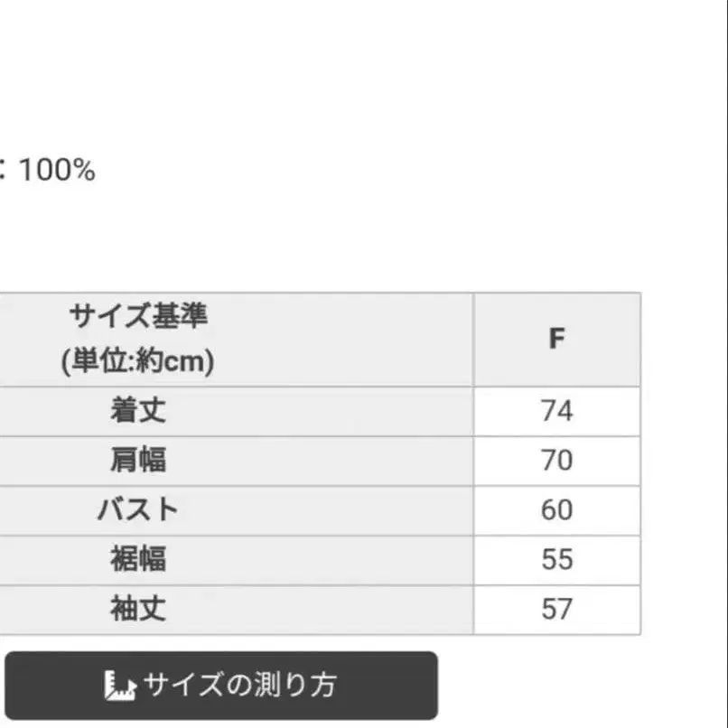Select the 70 measurement value

557,461
